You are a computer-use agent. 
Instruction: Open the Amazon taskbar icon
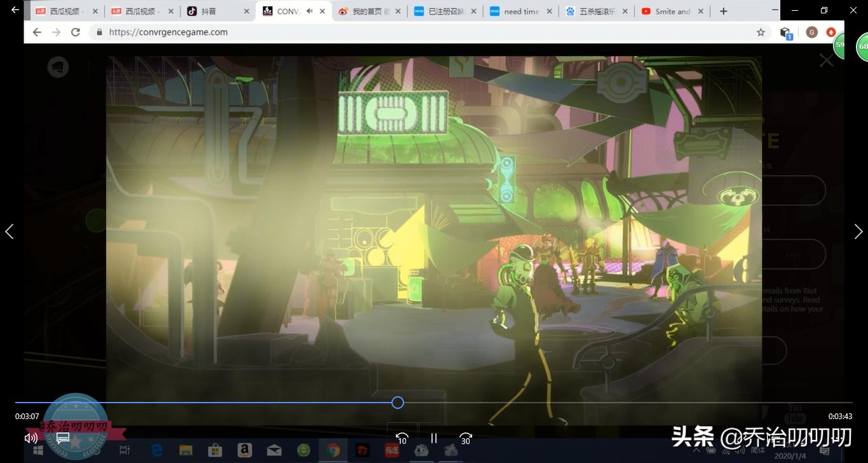coord(245,450)
